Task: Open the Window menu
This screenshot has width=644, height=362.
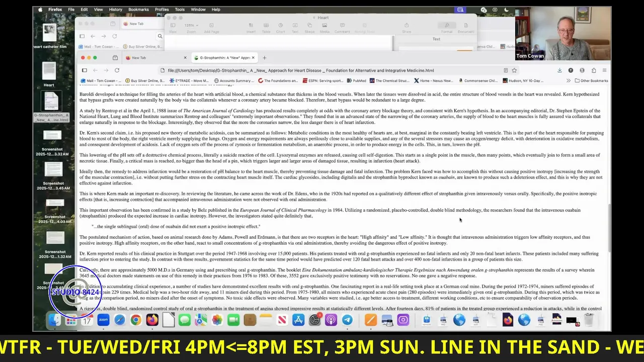Action: [x=198, y=10]
